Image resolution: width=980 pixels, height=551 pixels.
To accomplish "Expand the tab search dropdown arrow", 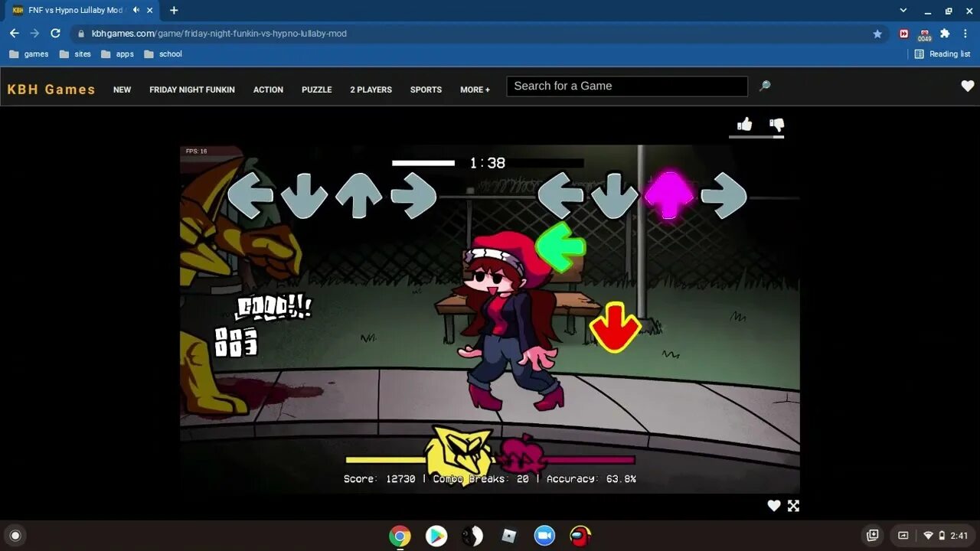I will click(x=903, y=10).
